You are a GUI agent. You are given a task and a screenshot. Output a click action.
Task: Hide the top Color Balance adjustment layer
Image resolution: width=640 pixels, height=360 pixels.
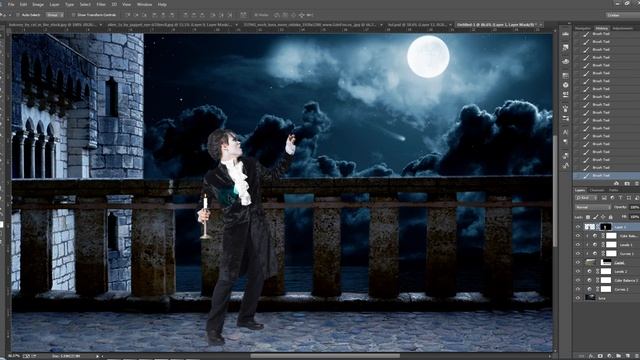578,236
